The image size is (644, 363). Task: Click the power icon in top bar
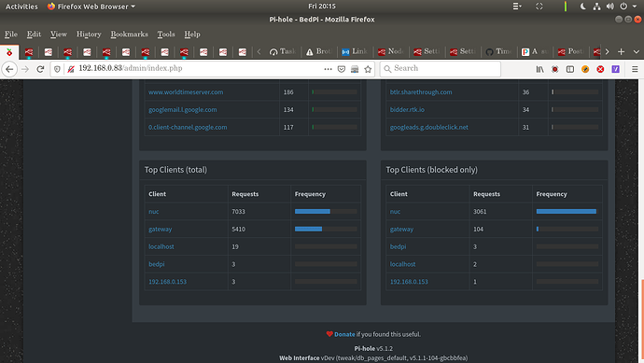[623, 7]
